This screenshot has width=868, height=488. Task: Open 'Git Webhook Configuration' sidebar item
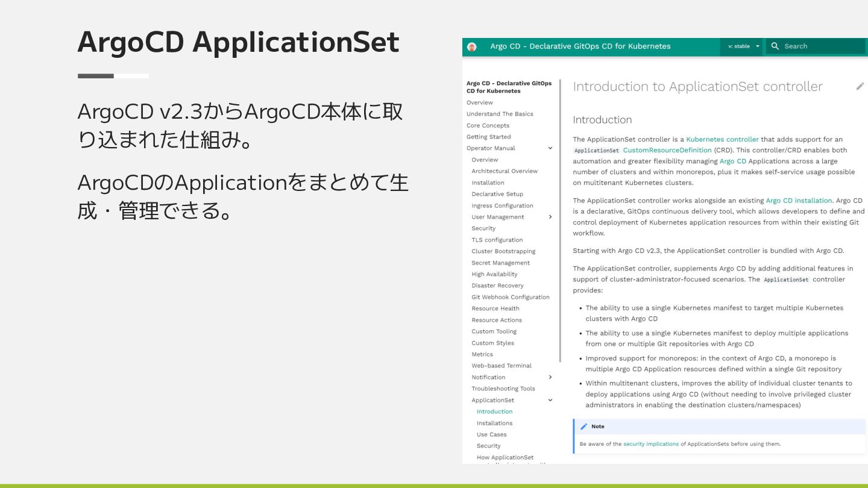pyautogui.click(x=511, y=297)
